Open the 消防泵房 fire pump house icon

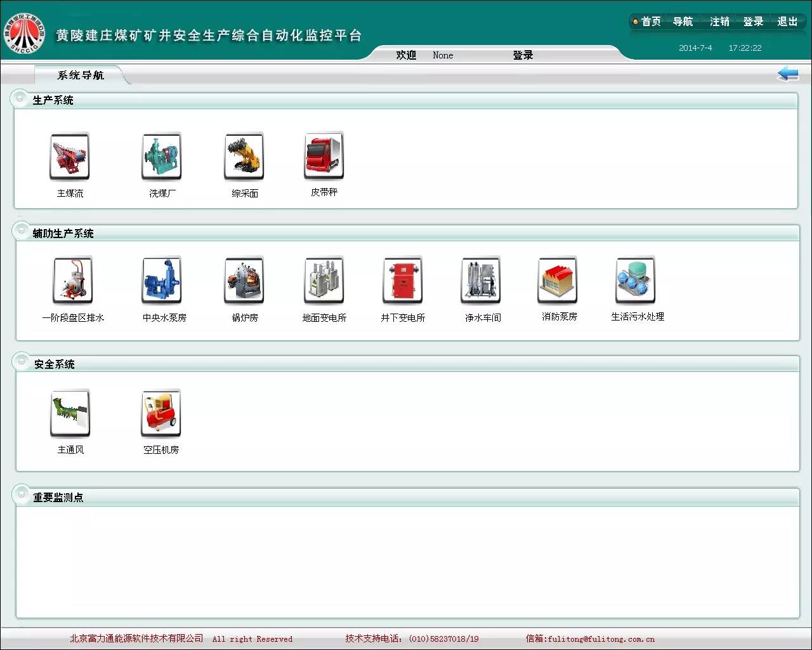(x=558, y=281)
